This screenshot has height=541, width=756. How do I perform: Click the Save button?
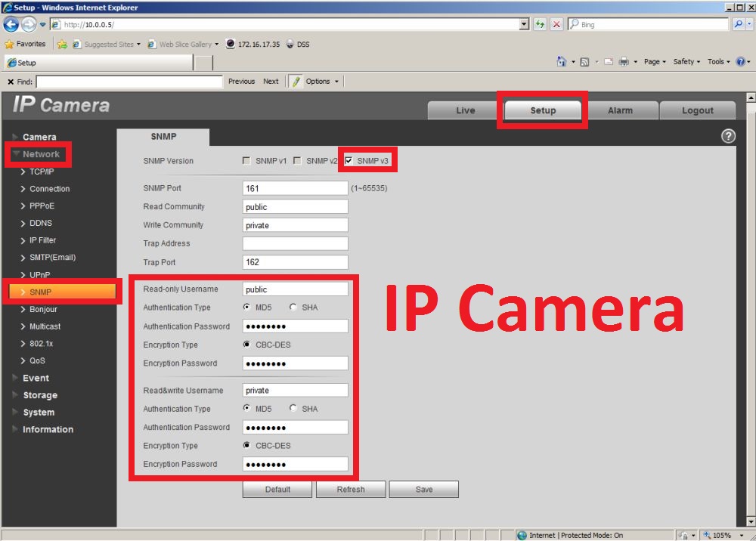point(424,490)
